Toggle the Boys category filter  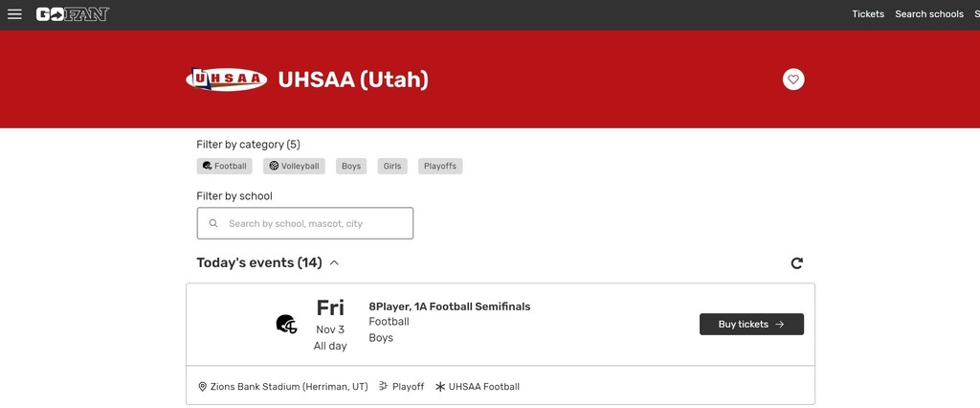[351, 167]
